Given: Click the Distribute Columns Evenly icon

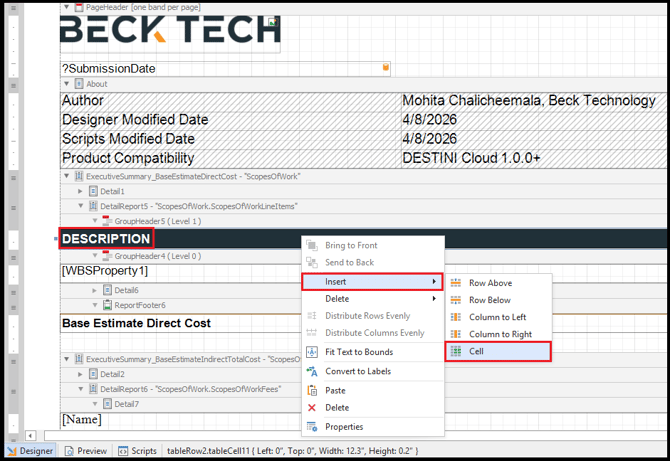Looking at the screenshot, I should point(312,333).
